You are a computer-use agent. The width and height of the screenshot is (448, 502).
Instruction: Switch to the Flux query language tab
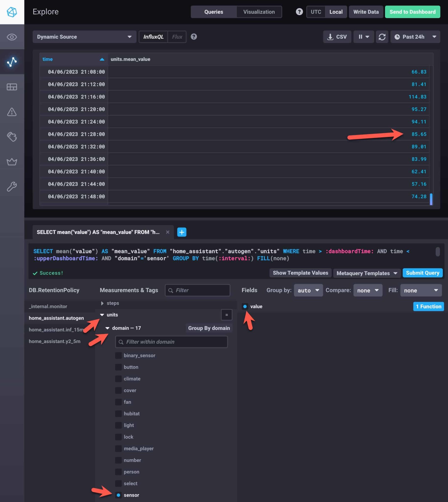(177, 37)
